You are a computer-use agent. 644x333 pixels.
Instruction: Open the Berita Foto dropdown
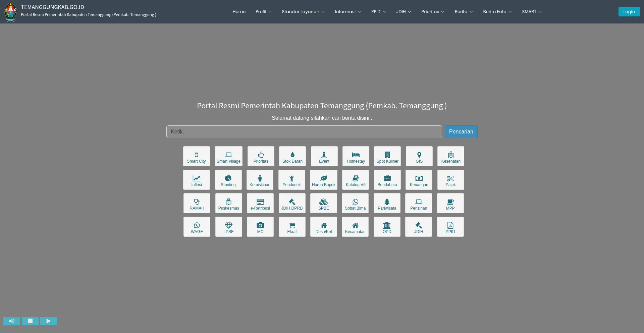[x=497, y=12]
